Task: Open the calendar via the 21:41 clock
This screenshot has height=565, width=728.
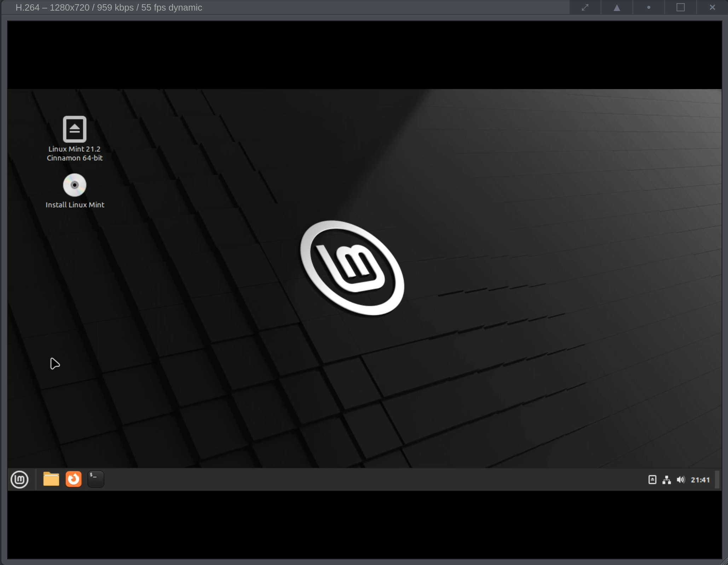Action: point(700,480)
